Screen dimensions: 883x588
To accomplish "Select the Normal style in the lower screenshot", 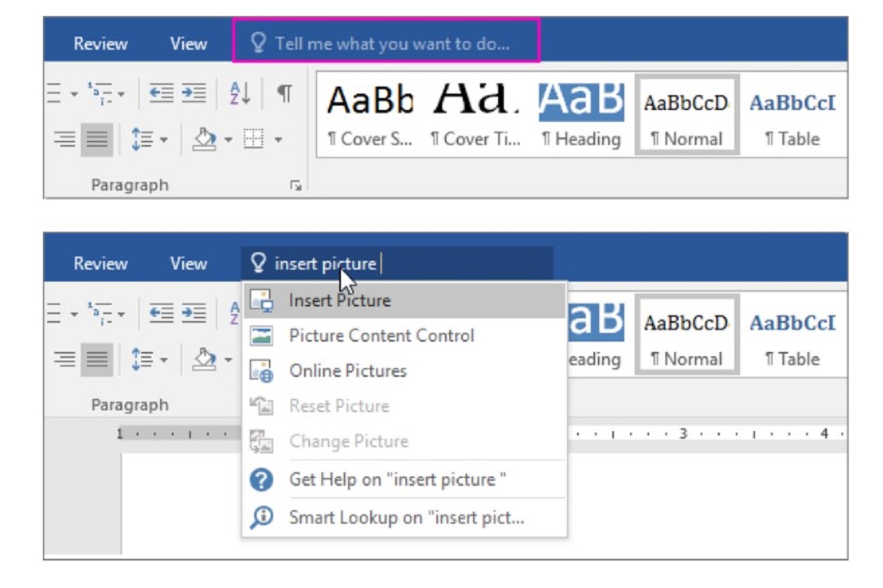I will 687,335.
